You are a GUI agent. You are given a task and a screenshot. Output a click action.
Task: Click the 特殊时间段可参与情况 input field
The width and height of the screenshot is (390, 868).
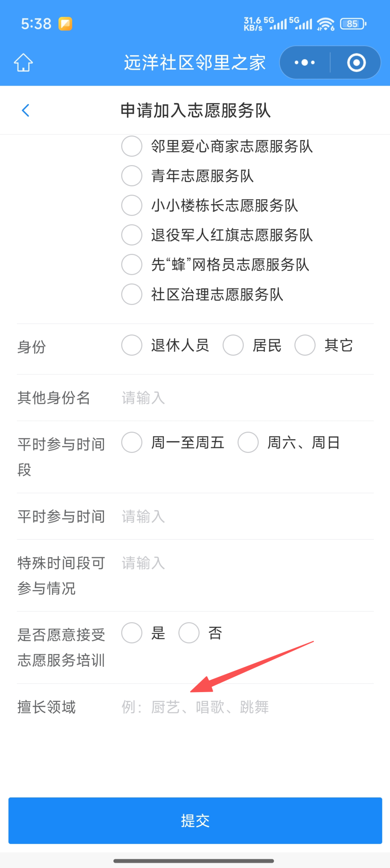click(246, 563)
